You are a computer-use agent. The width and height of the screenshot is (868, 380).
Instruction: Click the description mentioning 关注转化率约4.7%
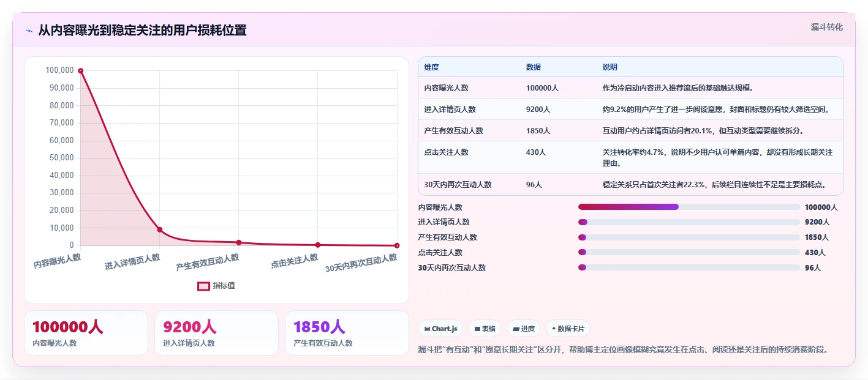pos(717,158)
